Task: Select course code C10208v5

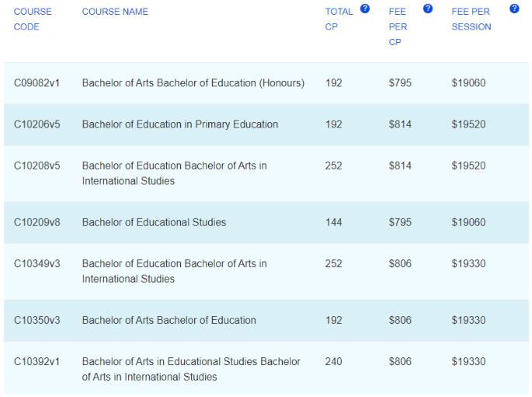Action: pos(37,166)
